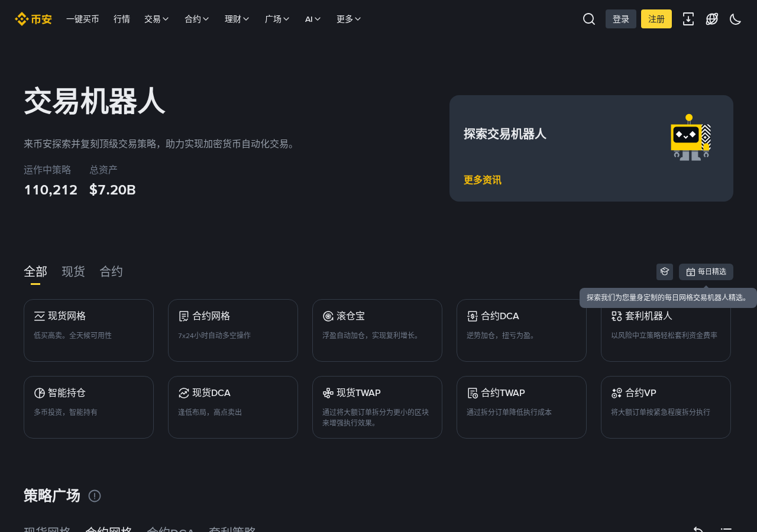Click info icon beside 策略广场
Screen dimensions: 757x532
[x=95, y=496]
